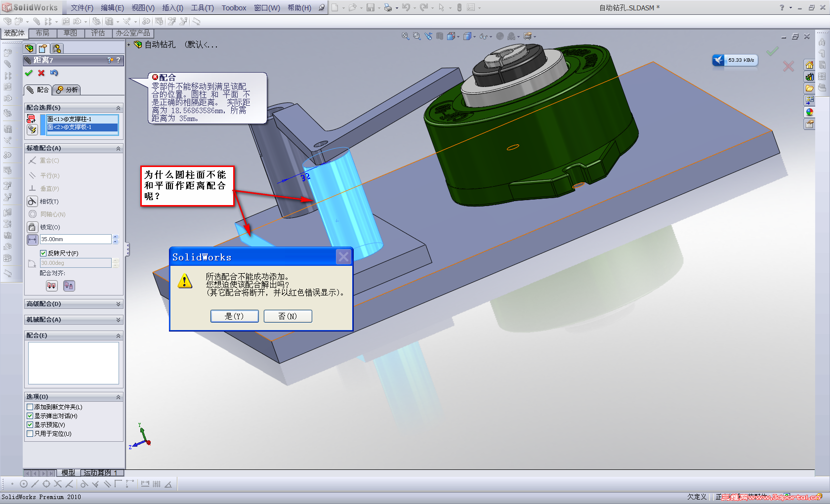This screenshot has height=504, width=830.
Task: Click the Section View icon
Action: click(x=440, y=36)
